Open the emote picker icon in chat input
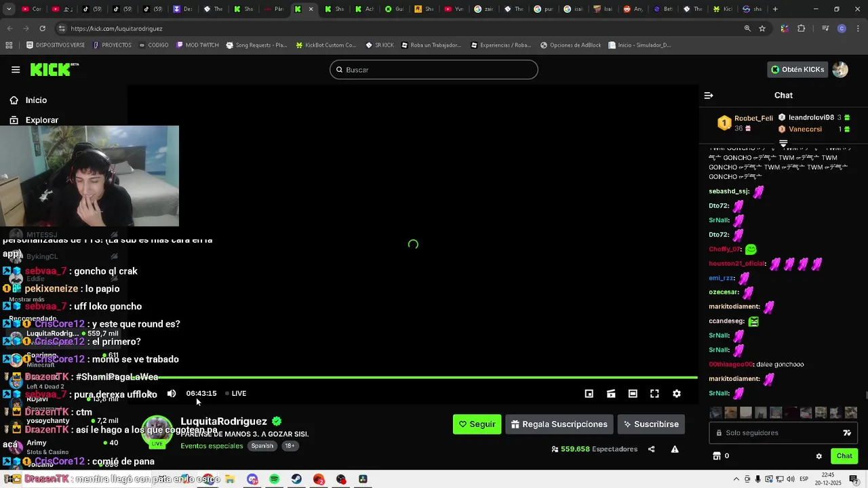 click(x=847, y=433)
